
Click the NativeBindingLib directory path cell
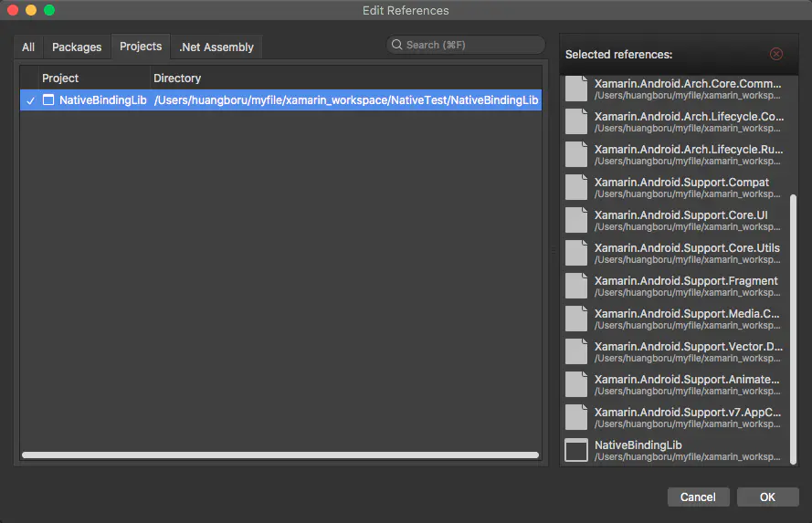[346, 99]
